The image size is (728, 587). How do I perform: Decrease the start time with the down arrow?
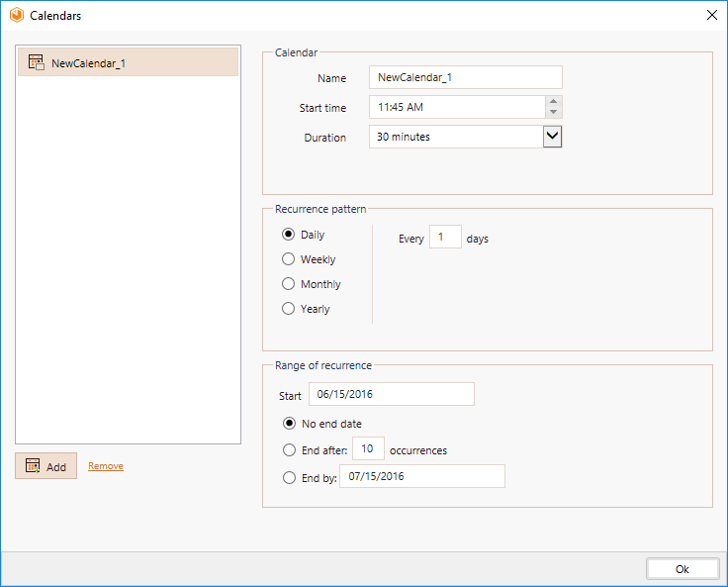(x=554, y=112)
